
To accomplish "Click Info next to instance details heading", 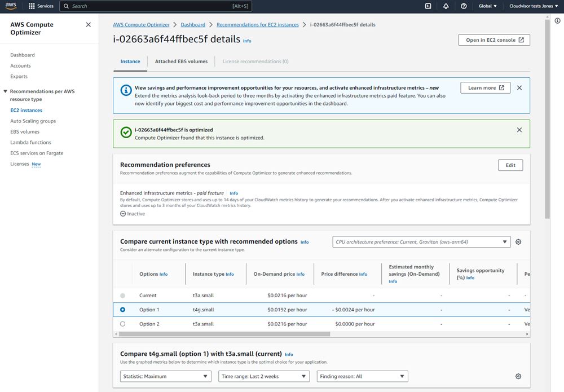I will click(247, 41).
